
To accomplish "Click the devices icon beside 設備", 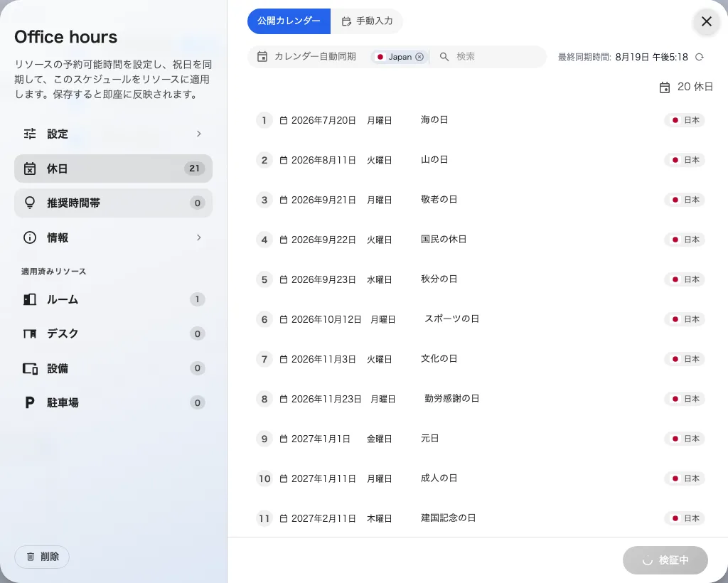I will coord(30,368).
